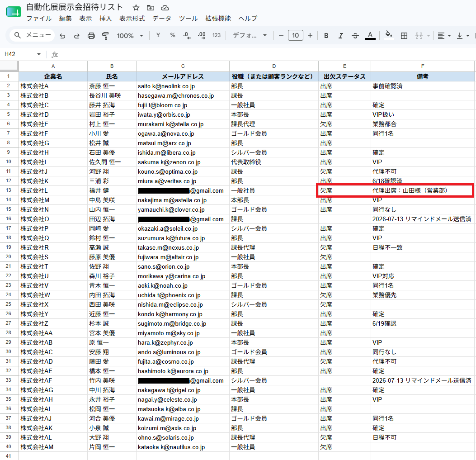Click the メニュー search button
Image resolution: width=476 pixels, height=460 pixels.
click(32, 35)
